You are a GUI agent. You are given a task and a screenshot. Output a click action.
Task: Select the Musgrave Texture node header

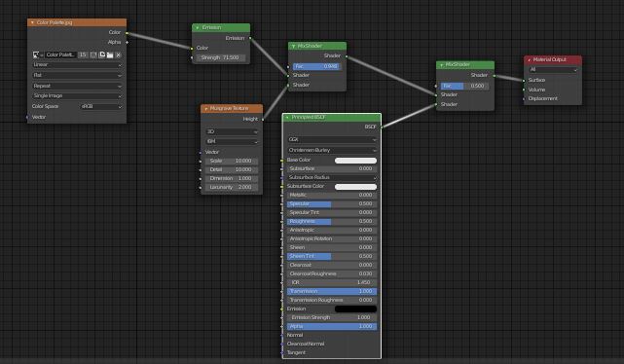pos(232,108)
